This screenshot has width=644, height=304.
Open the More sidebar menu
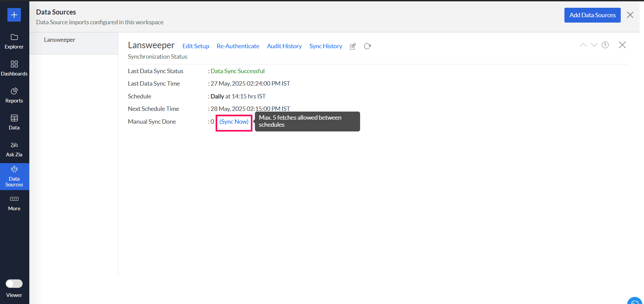point(14,203)
